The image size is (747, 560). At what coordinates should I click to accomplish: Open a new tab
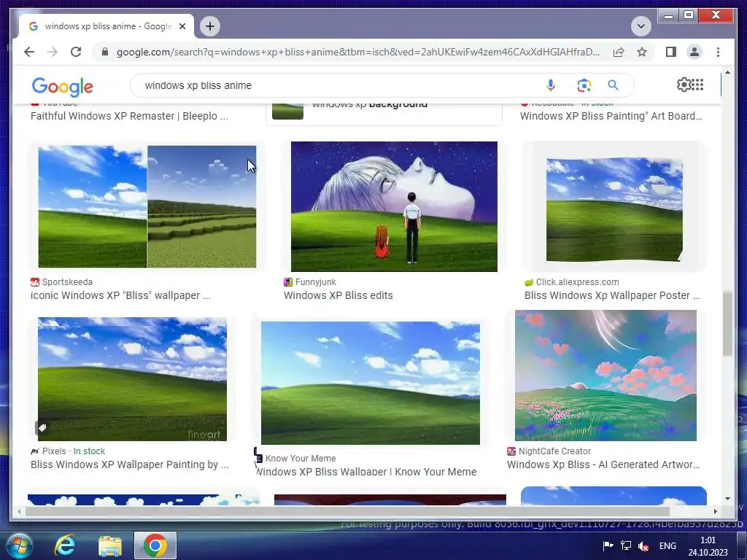point(210,26)
